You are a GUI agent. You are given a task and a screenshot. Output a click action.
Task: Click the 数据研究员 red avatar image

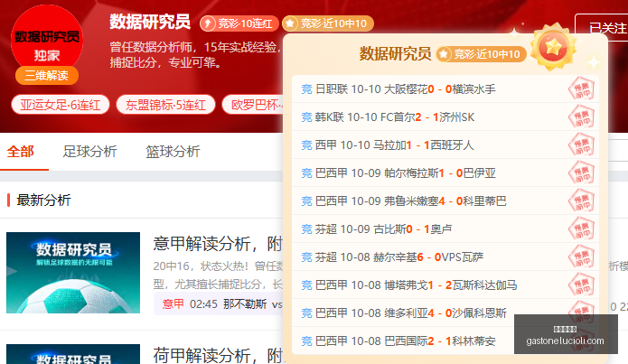[47, 41]
